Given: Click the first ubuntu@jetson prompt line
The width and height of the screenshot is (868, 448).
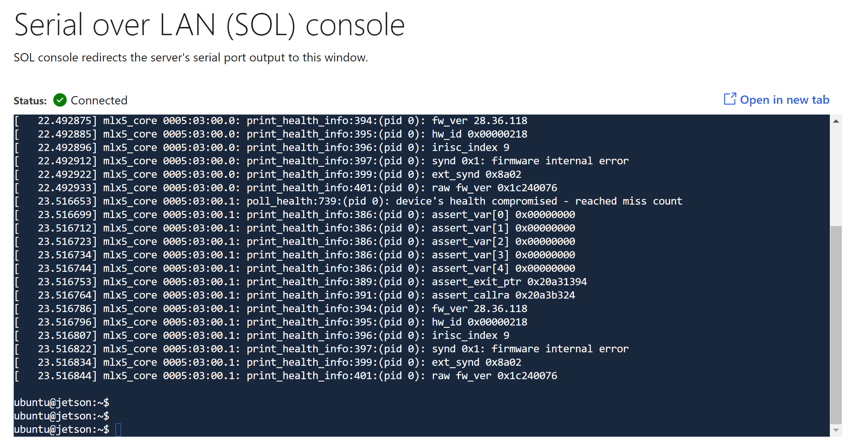Looking at the screenshot, I should coord(61,402).
